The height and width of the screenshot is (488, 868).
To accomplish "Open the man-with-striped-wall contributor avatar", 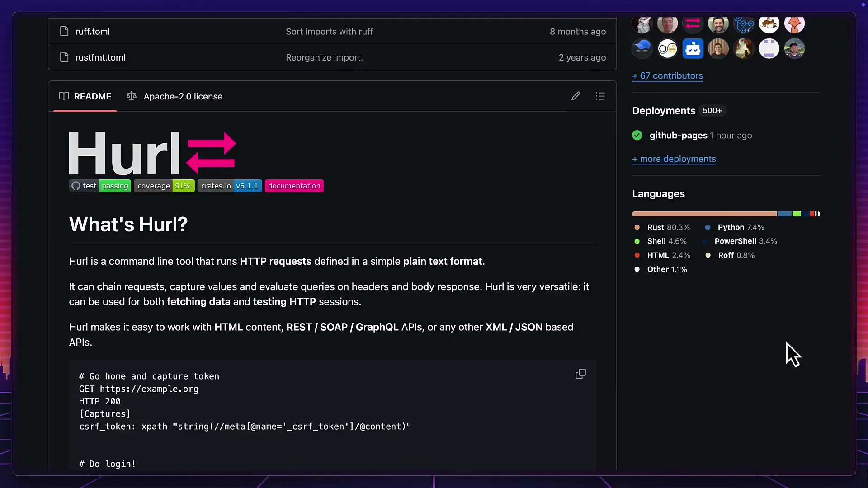I will tap(718, 49).
